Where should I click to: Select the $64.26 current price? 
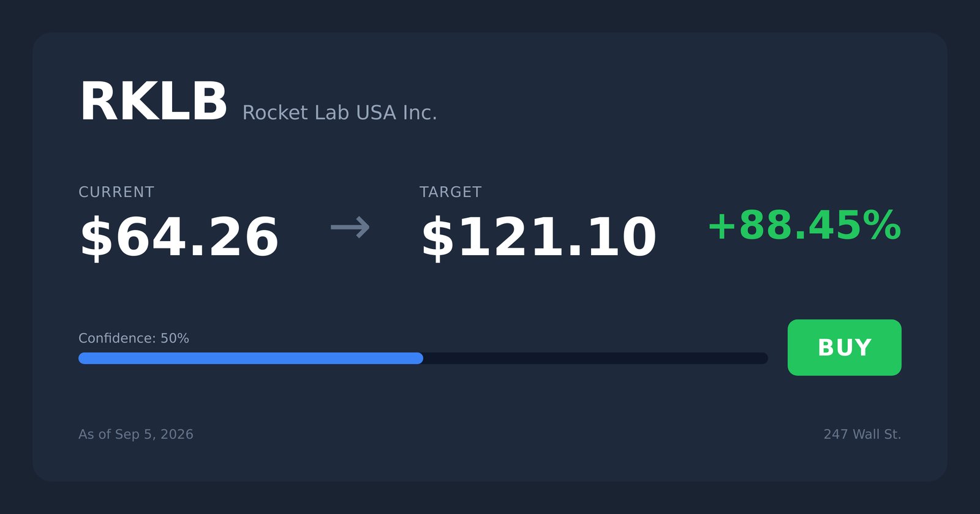point(179,237)
